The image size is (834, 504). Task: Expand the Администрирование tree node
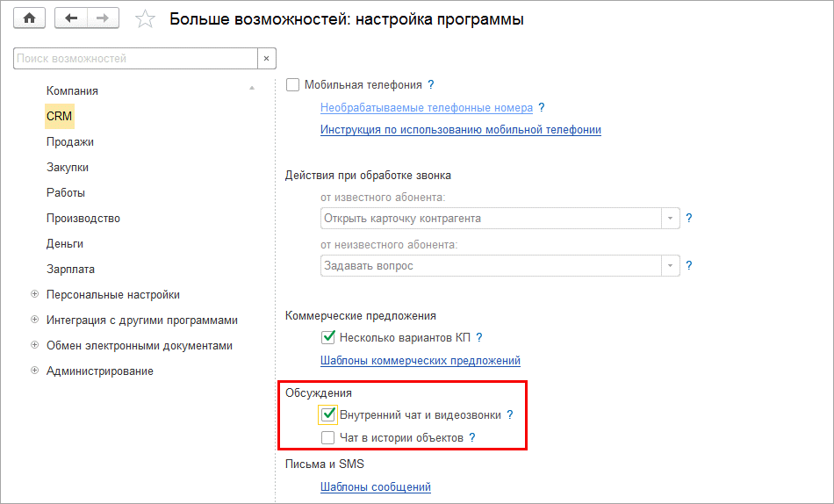[x=34, y=371]
